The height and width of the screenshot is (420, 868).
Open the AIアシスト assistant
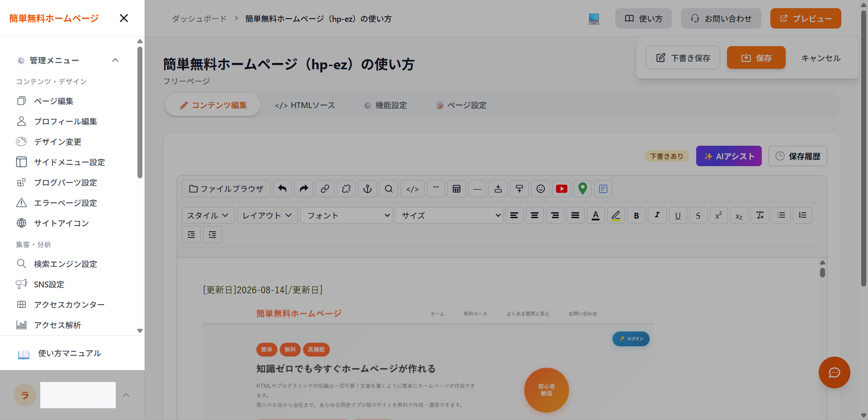coord(729,156)
